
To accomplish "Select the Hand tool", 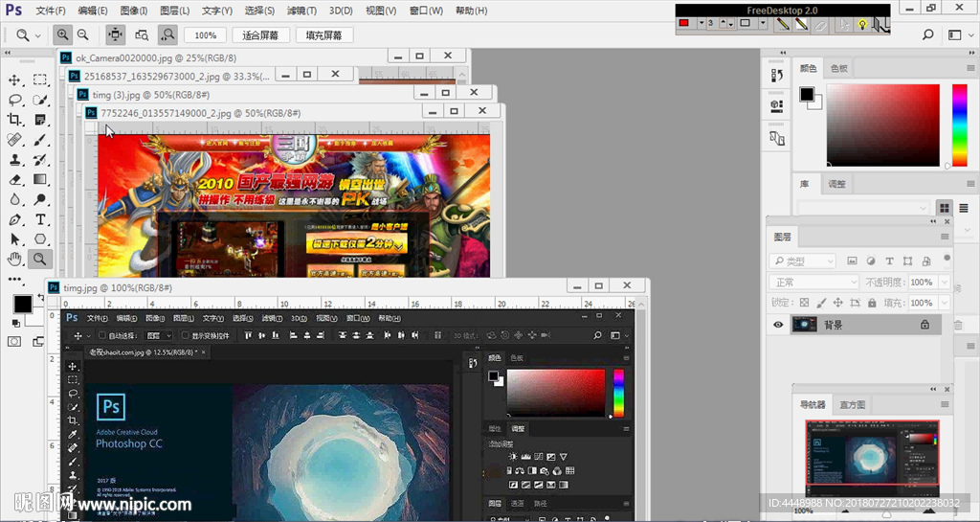I will pyautogui.click(x=14, y=259).
